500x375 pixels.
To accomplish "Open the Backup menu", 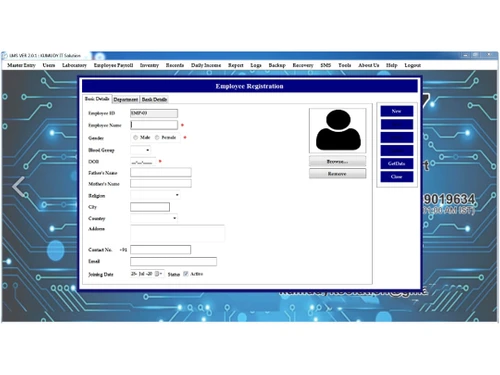I will click(277, 65).
